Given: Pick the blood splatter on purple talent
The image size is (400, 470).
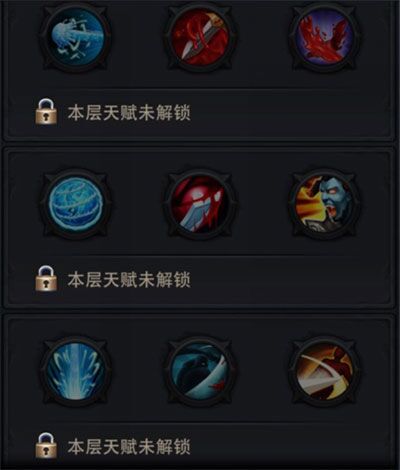Looking at the screenshot, I should click(x=324, y=37).
